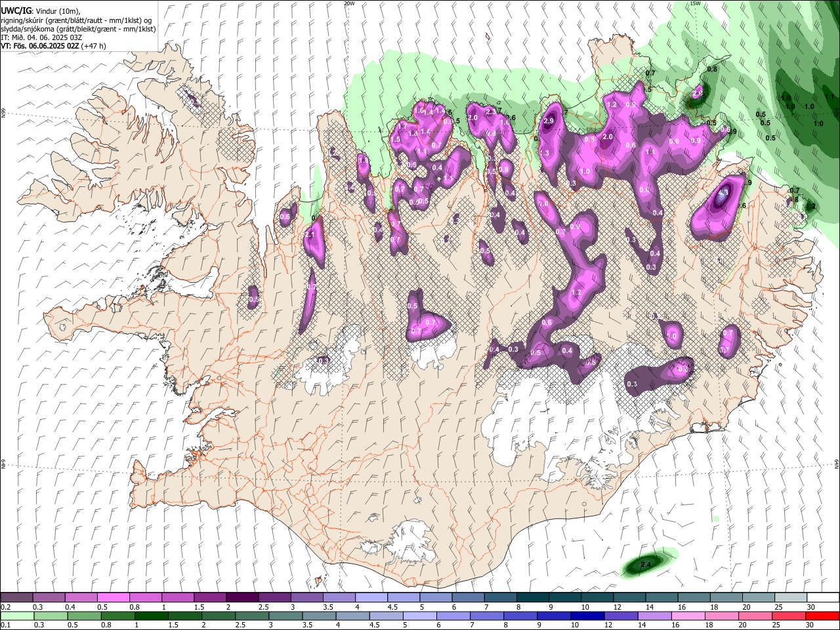The image size is (840, 630).
Task: Click the bright magenta 0.5 swatch in snow scale
Action: [x=114, y=597]
